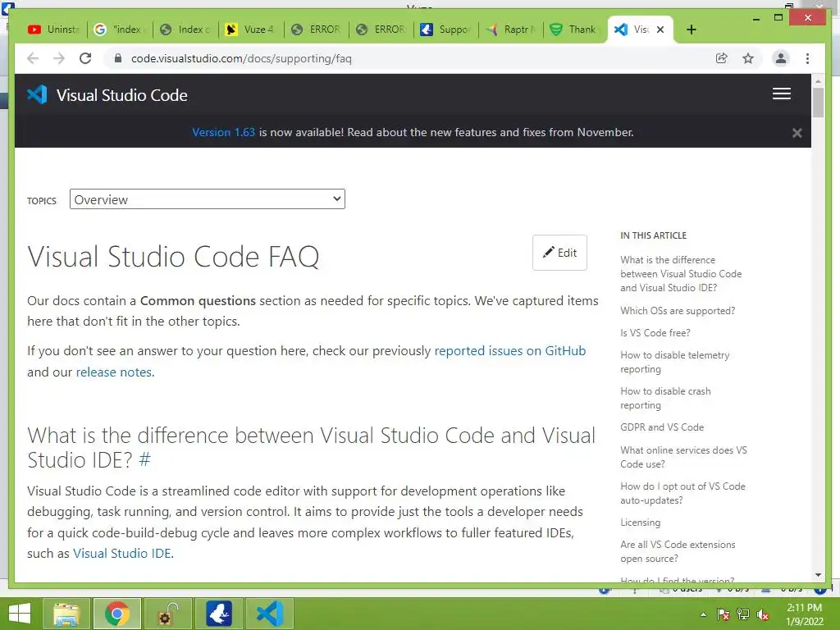Switch to the Google "index" tab

(120, 30)
